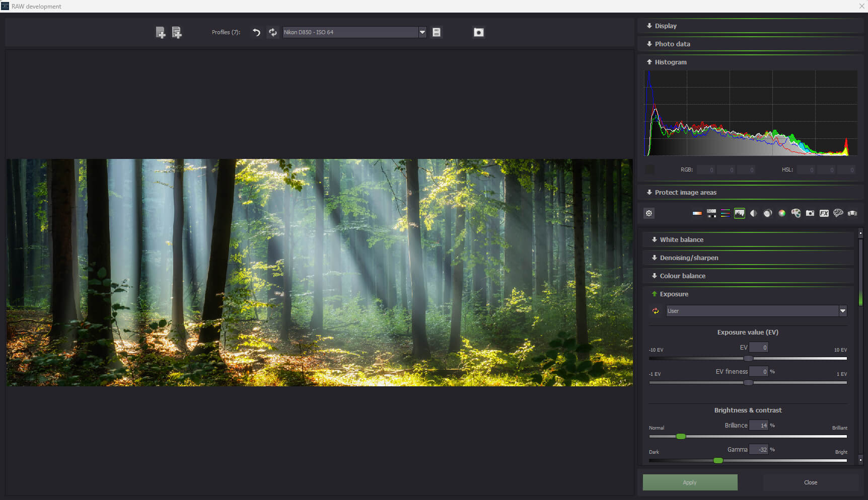The height and width of the screenshot is (500, 868).
Task: Open the FX effects category icon
Action: pyautogui.click(x=824, y=213)
